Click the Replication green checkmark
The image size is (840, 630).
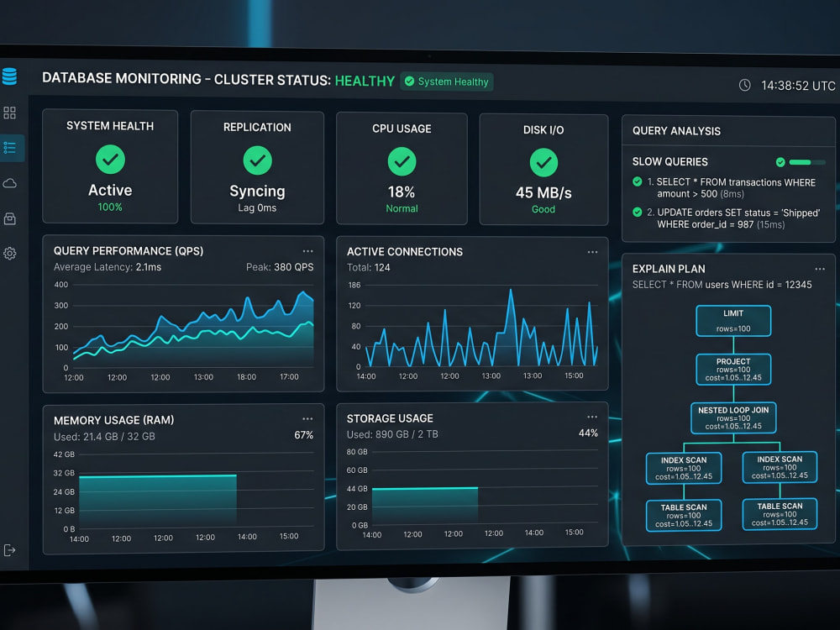coord(258,160)
